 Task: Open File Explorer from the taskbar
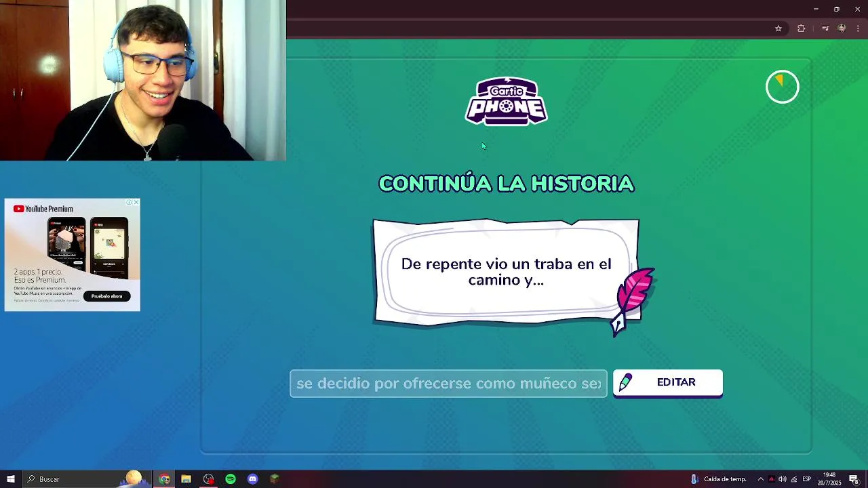[x=186, y=479]
